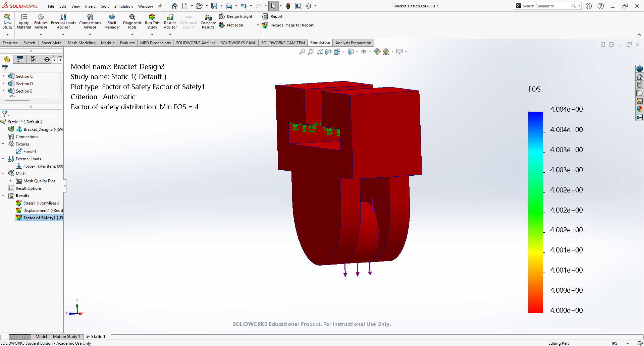Viewport: 644px width, 346px height.
Task: Click Zoom to Fit in view toolbar
Action: click(302, 52)
